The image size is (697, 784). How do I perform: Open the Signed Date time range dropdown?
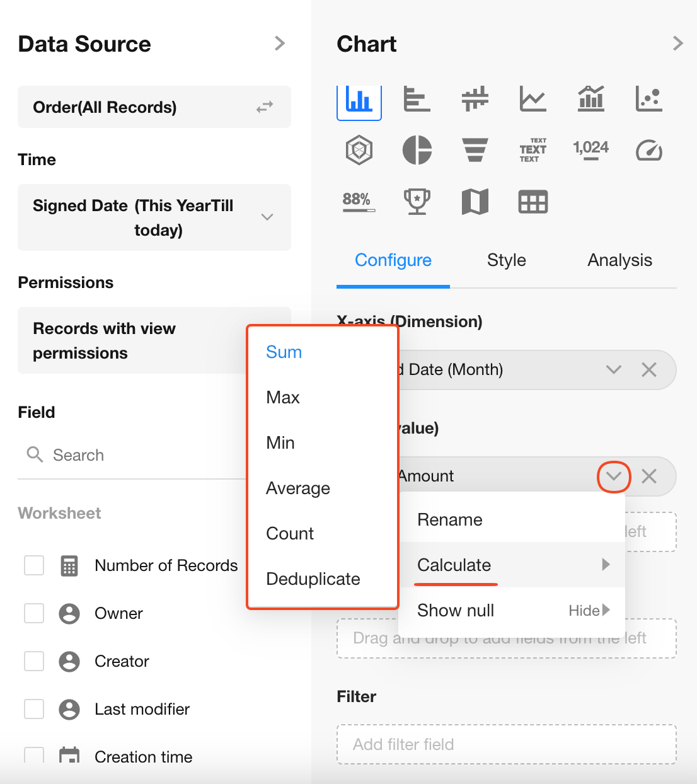267,217
